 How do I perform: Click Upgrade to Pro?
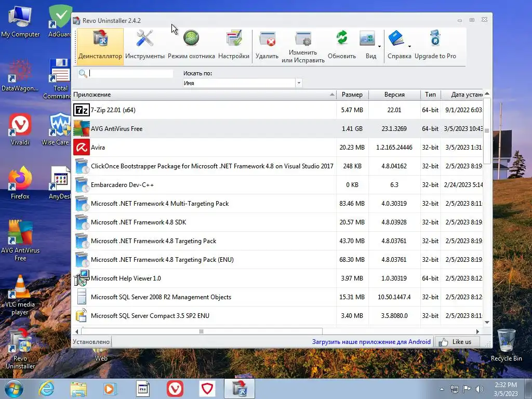click(x=435, y=46)
